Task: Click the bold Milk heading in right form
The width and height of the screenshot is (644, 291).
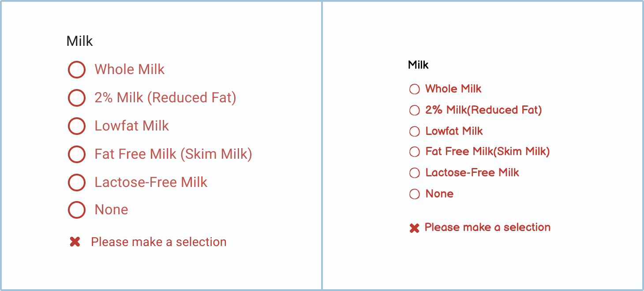Action: [418, 65]
